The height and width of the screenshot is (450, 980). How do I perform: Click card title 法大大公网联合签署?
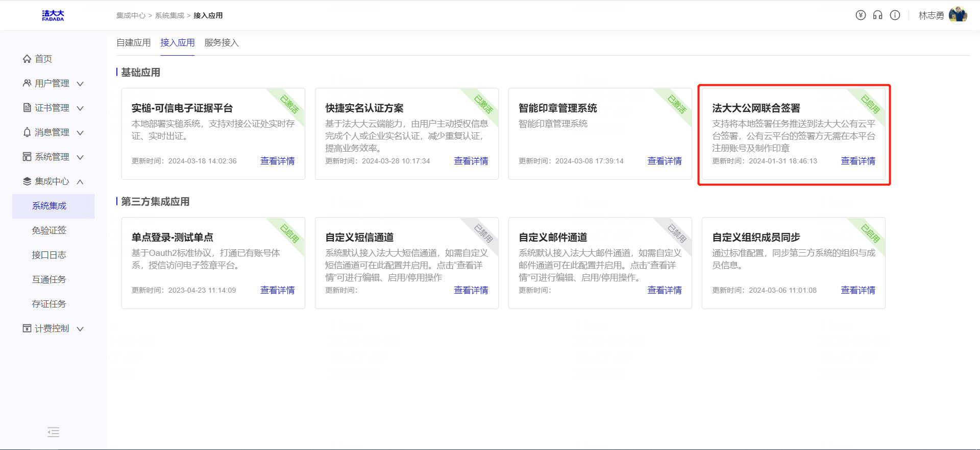pos(756,108)
